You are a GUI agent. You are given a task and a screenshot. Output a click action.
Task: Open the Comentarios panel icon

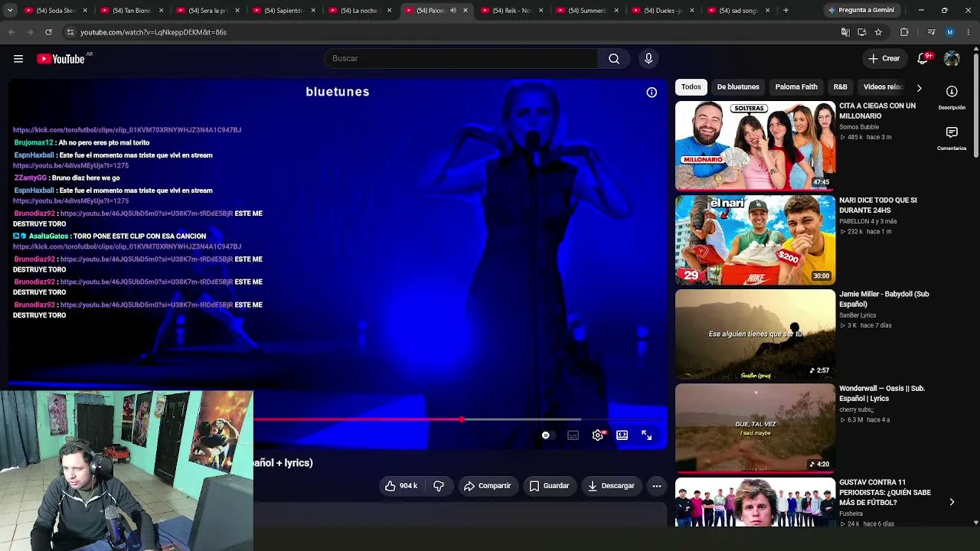coord(952,132)
